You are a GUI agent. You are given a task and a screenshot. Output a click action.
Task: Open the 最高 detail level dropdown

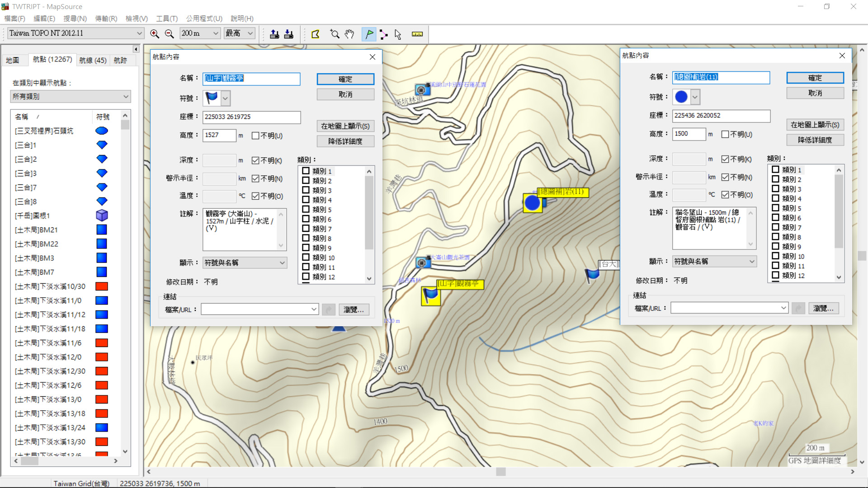250,33
